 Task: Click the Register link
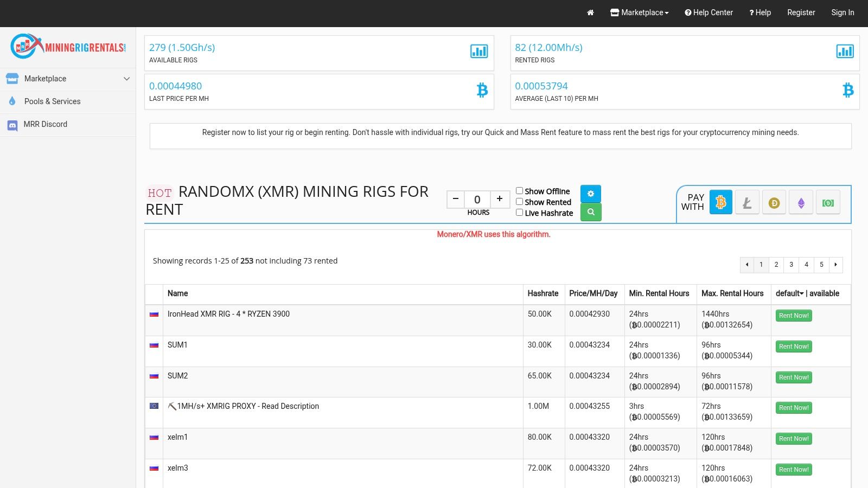[801, 12]
